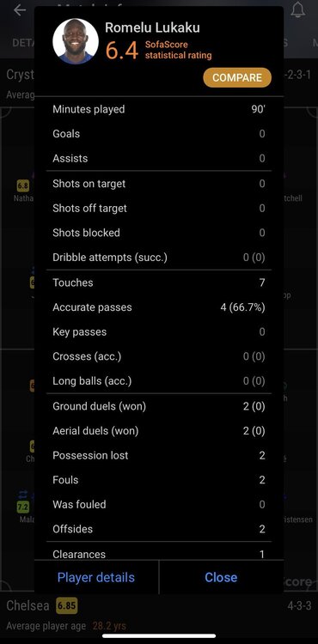Open Player details
Viewport: 318px width, 644px height.
(96, 577)
